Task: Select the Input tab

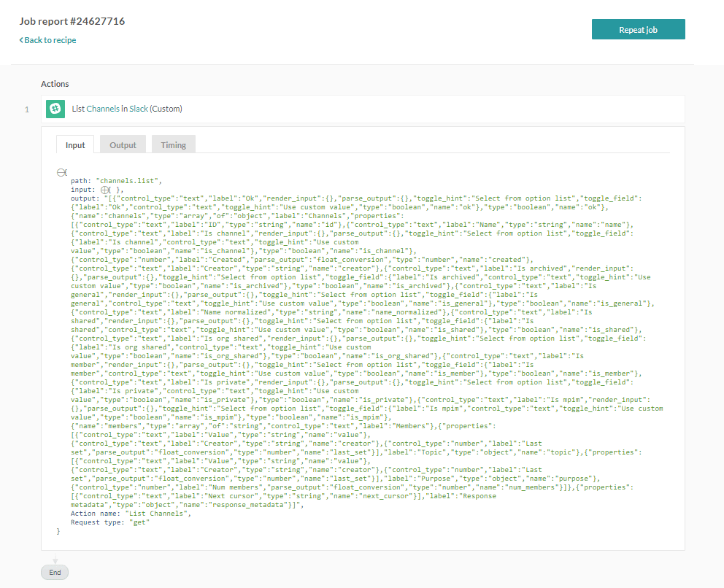Action: (x=74, y=144)
